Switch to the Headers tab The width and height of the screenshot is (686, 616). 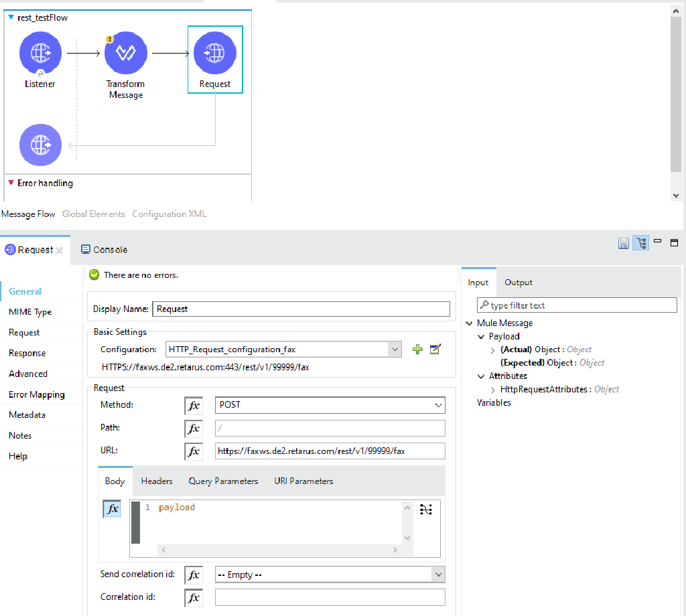(157, 481)
